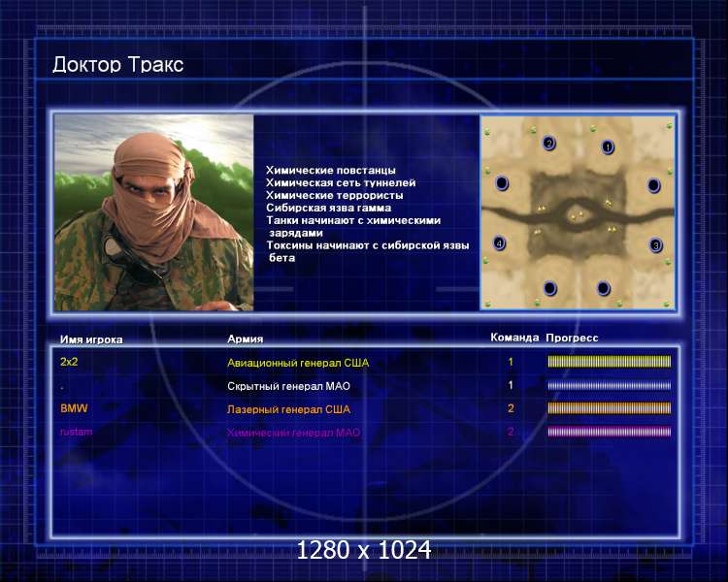Select the unnumbered start spot above position 4

[x=502, y=183]
